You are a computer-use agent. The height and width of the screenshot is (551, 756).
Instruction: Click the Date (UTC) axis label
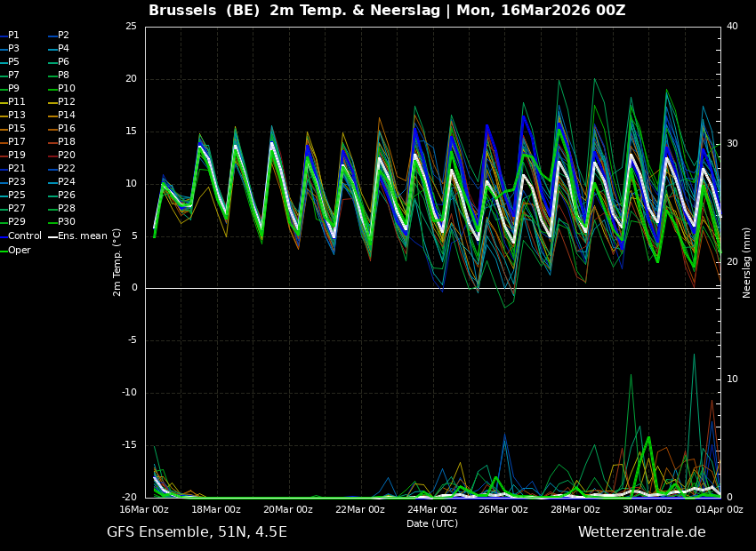(432, 523)
